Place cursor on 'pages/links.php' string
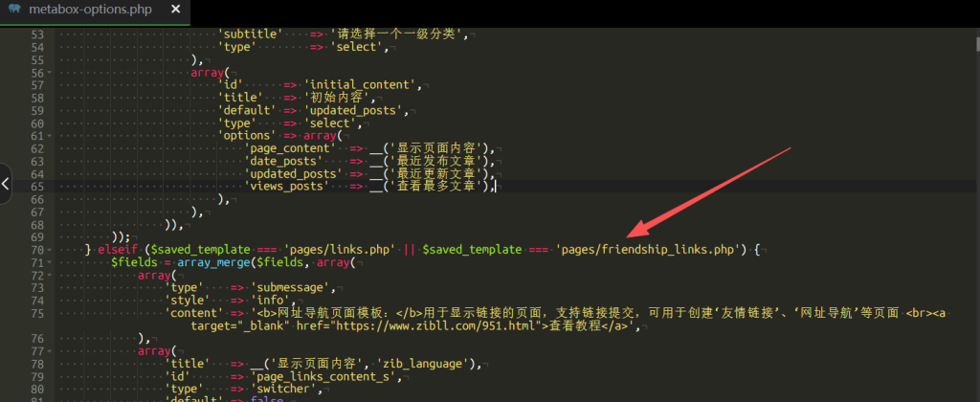Viewport: 980px width, 402px height. [343, 249]
